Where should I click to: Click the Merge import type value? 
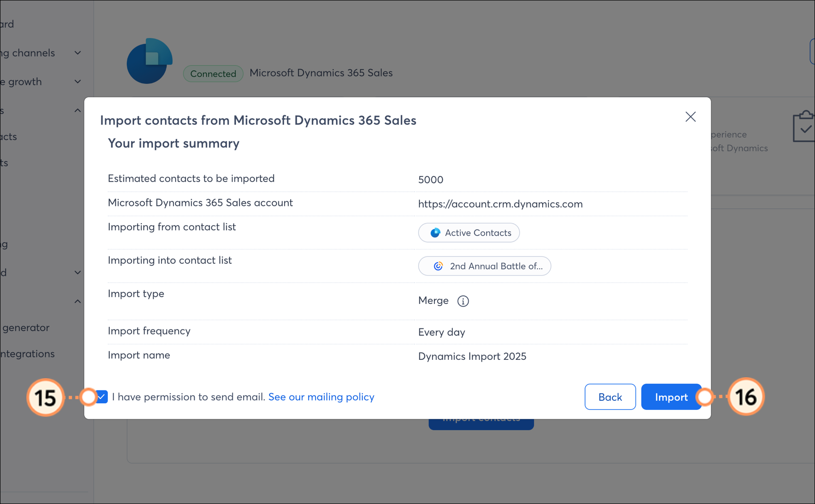(x=433, y=301)
